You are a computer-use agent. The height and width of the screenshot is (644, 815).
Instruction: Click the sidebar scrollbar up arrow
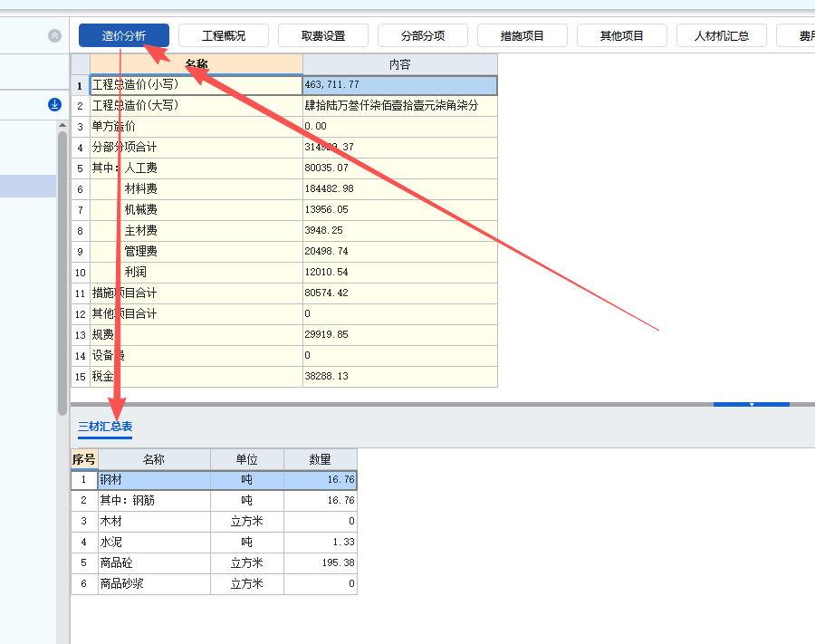(62, 125)
